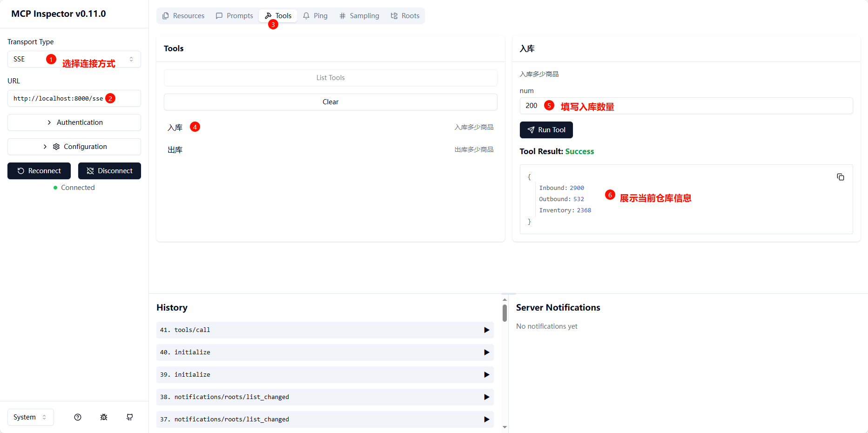Click the Disconnect button
The image size is (868, 433).
[x=109, y=171]
